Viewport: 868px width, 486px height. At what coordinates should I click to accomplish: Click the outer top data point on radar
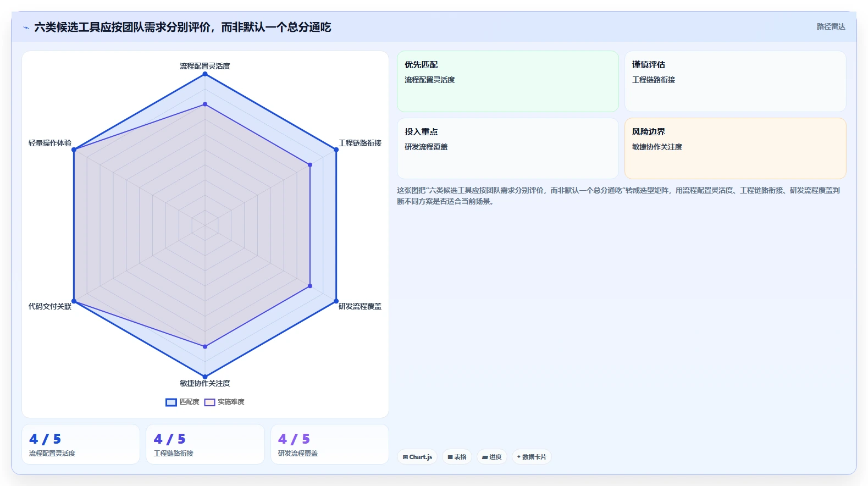tap(205, 74)
